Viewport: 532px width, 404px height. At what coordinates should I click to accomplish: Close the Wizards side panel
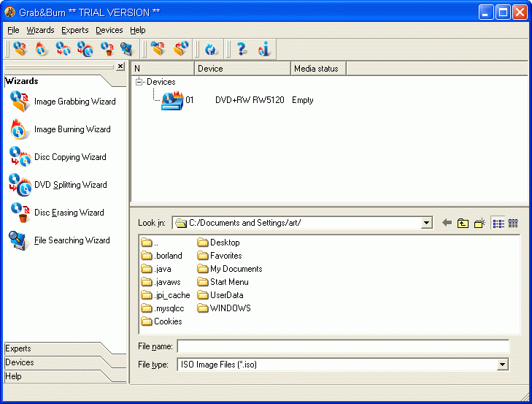[x=120, y=66]
